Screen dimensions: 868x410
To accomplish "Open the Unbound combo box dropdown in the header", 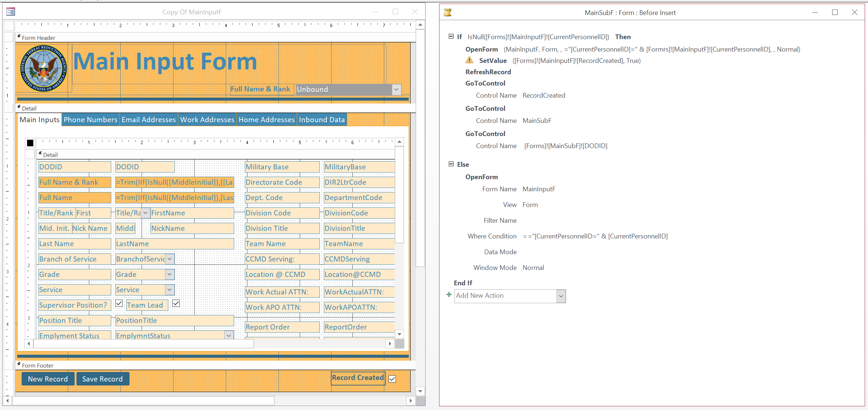I will click(x=396, y=89).
